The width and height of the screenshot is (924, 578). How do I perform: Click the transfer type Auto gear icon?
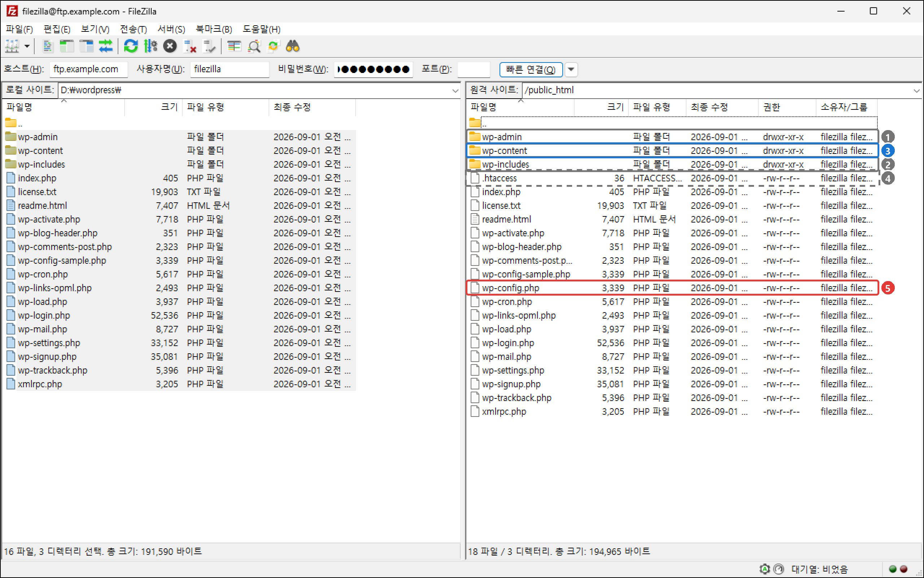[764, 569]
